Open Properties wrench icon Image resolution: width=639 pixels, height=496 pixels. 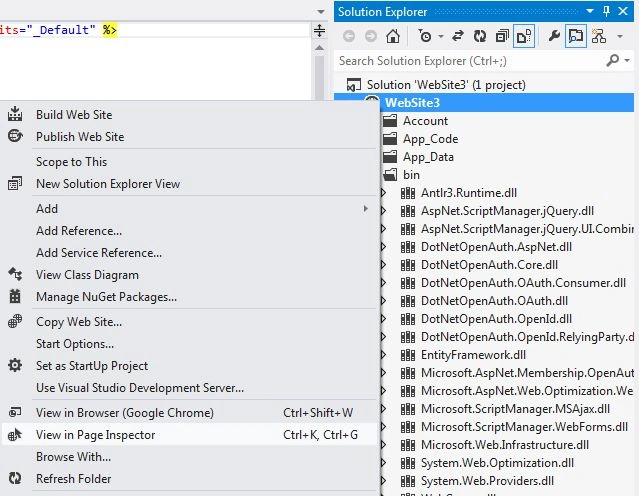[x=554, y=36]
